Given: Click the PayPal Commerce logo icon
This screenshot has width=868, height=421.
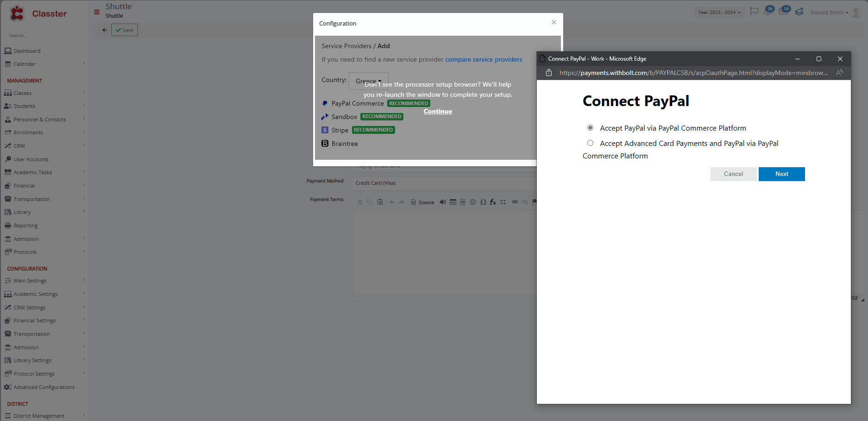Looking at the screenshot, I should coord(325,103).
